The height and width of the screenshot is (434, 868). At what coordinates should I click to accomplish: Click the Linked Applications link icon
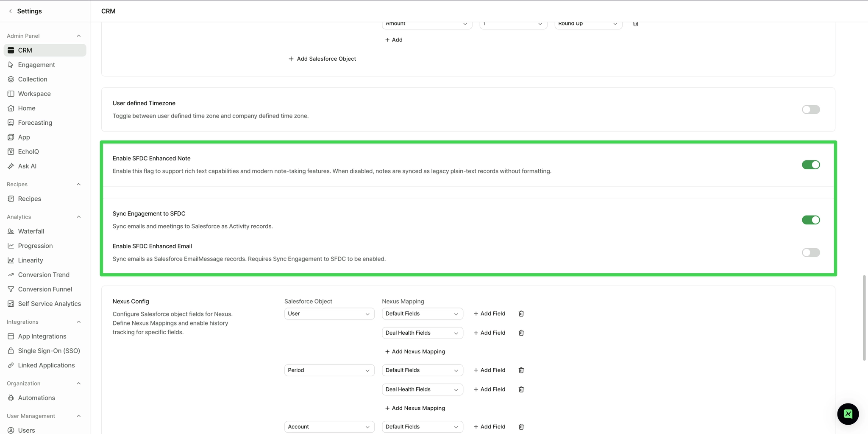11,365
